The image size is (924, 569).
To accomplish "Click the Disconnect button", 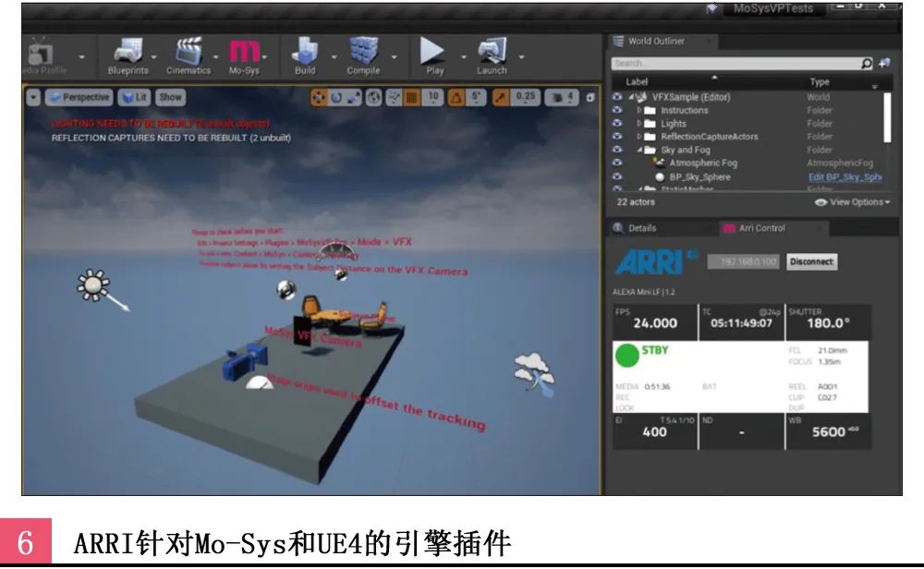I will tap(811, 262).
